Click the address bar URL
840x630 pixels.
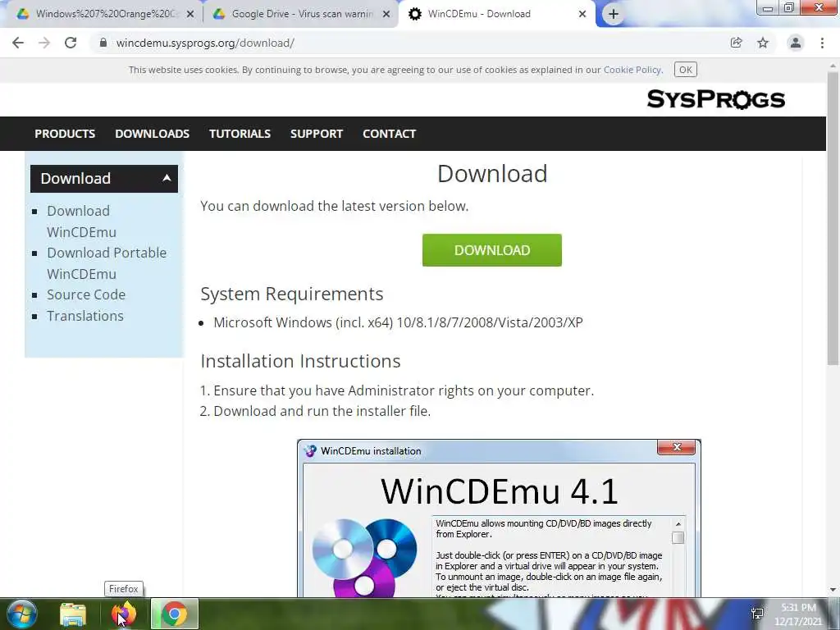[205, 43]
